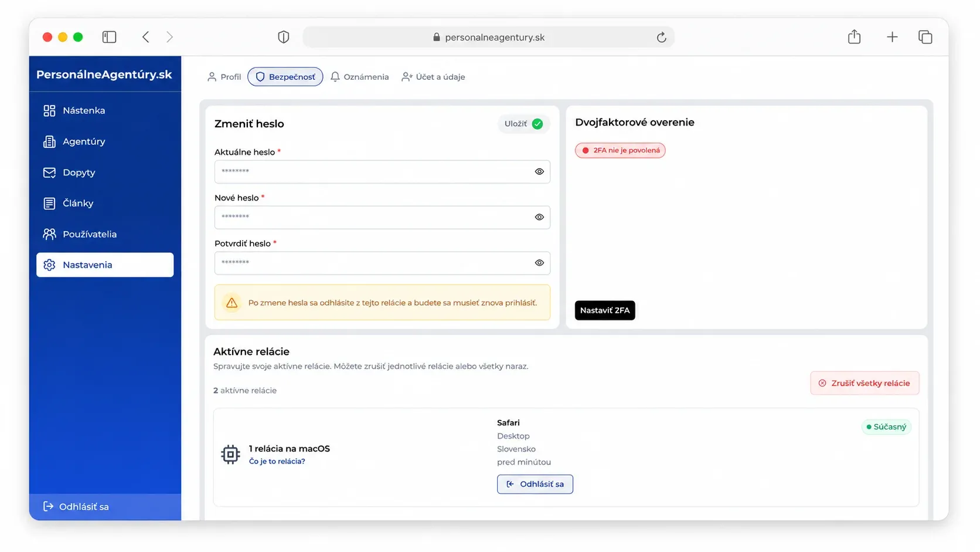Click the Uložiť button
Screen dimensions: 980x552
[x=523, y=124]
